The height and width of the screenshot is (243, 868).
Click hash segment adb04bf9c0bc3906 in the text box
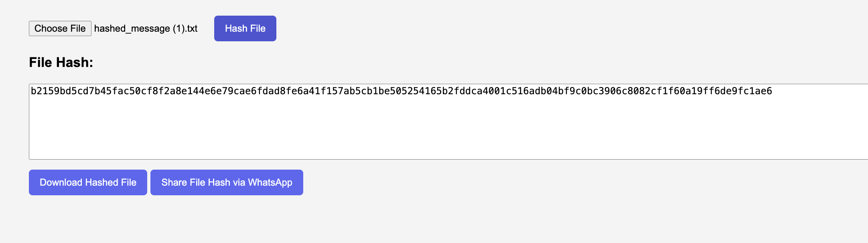pos(576,91)
